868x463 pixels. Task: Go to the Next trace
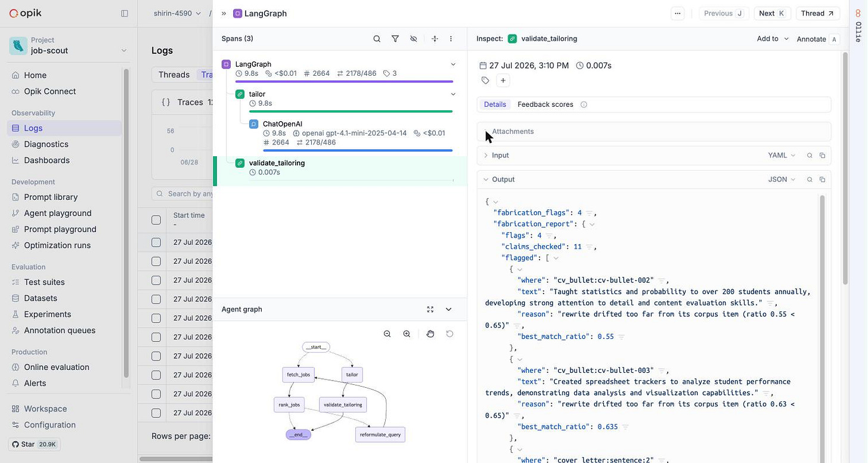click(x=773, y=13)
